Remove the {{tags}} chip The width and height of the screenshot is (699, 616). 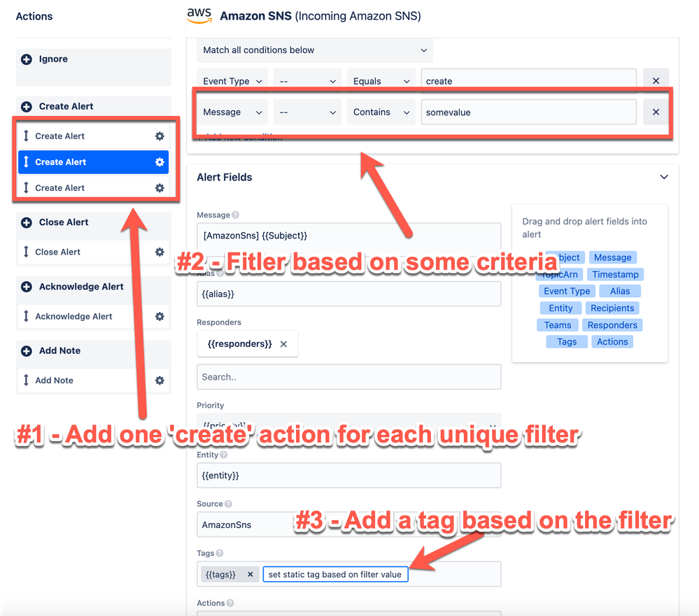coord(250,575)
